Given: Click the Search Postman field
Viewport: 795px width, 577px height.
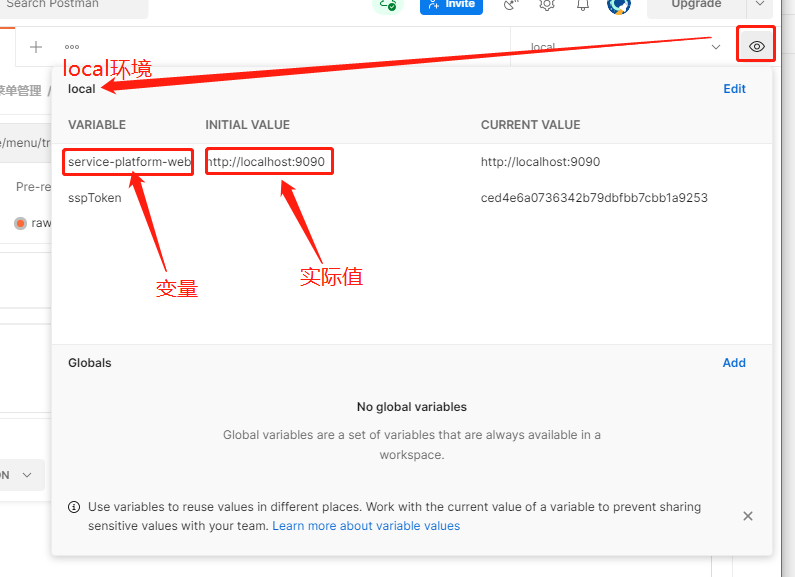Looking at the screenshot, I should coord(74,6).
